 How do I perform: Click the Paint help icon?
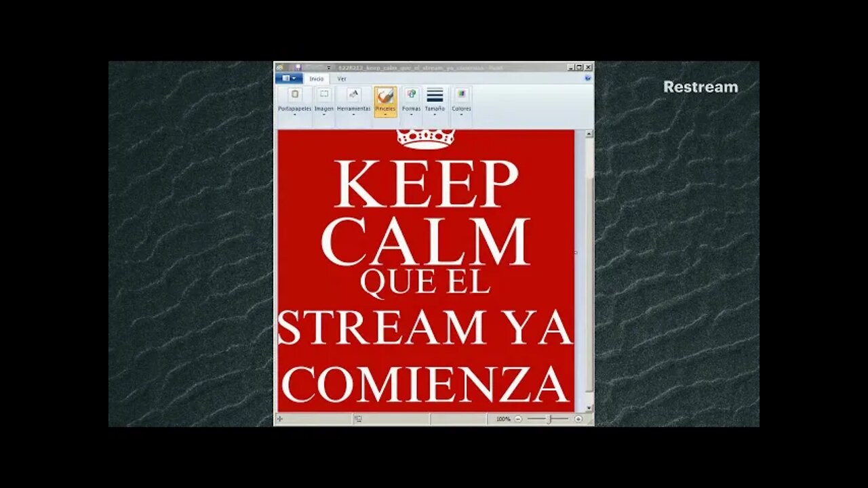click(x=588, y=78)
